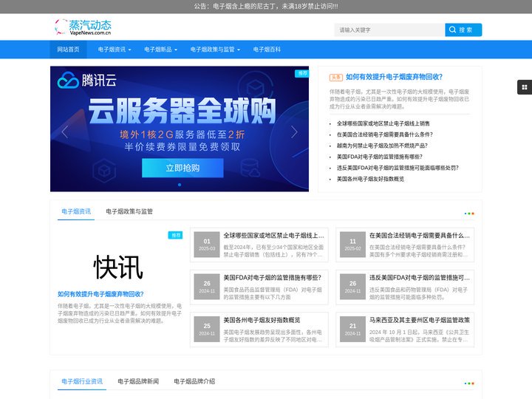Image resolution: width=532 pixels, height=399 pixels.
Task: Expand the 电子烟新品 dropdown menu
Action: (160, 50)
